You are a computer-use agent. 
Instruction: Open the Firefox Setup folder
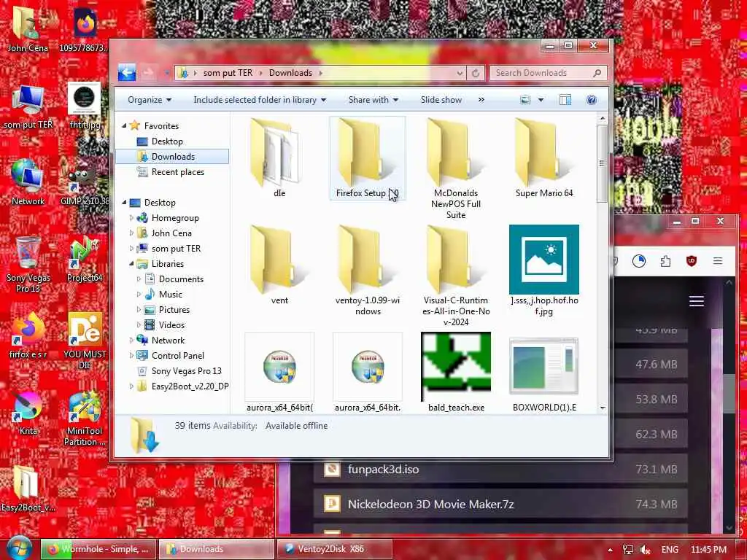(x=368, y=158)
